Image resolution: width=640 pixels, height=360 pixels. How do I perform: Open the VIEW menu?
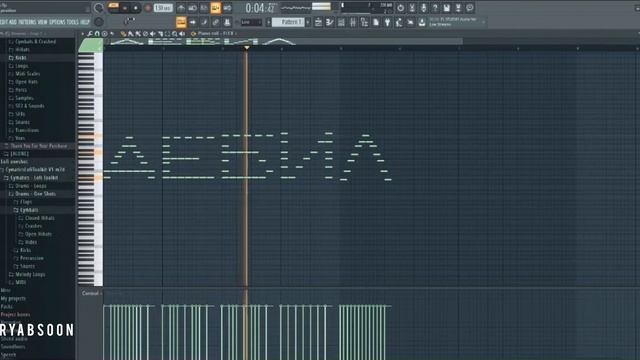42,22
